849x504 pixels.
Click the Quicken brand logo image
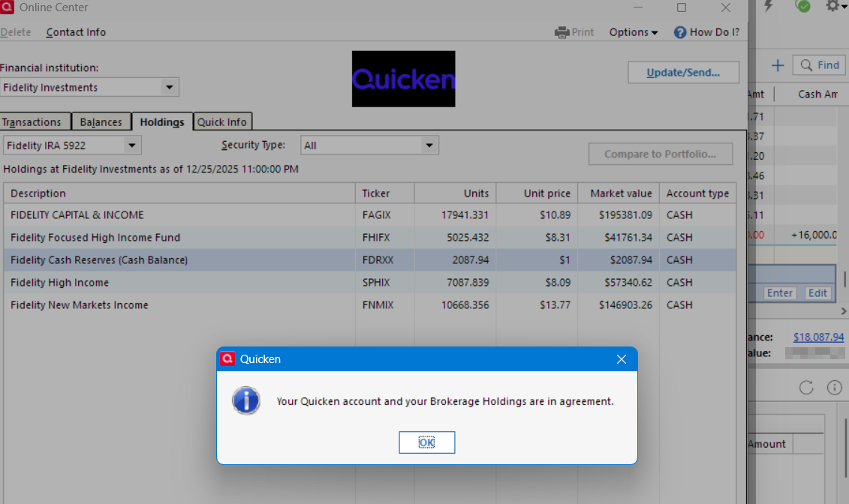click(403, 79)
